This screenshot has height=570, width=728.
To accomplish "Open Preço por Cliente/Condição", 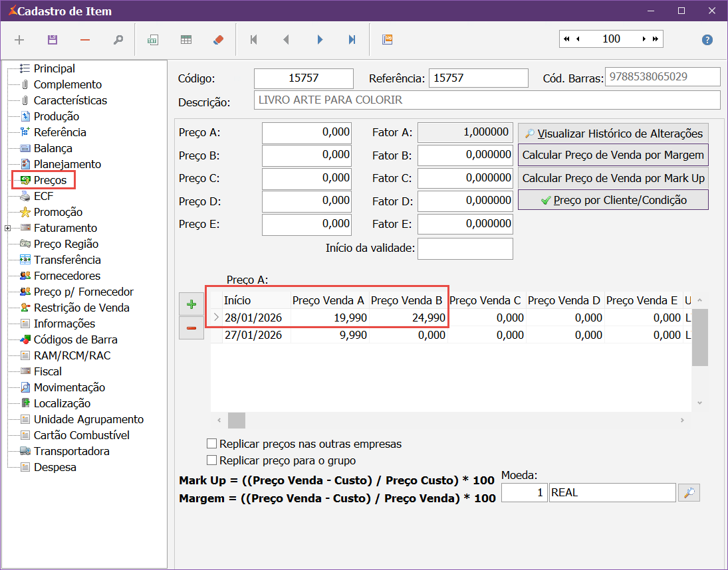I will [612, 200].
